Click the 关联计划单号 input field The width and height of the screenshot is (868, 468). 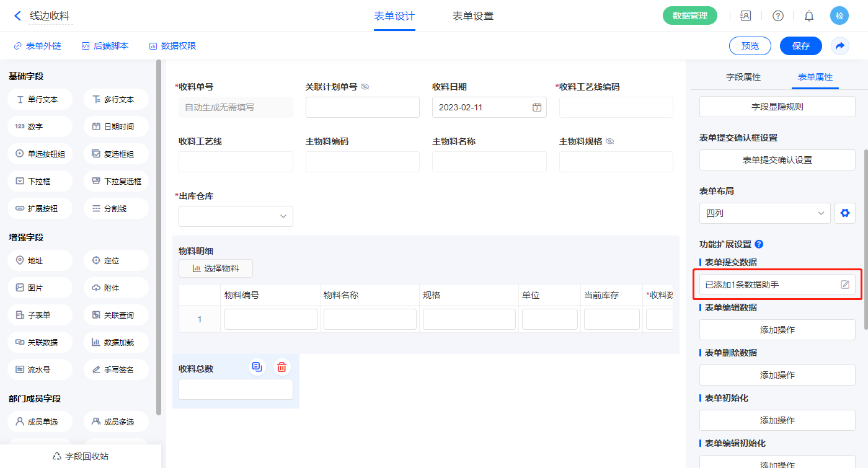(362, 107)
